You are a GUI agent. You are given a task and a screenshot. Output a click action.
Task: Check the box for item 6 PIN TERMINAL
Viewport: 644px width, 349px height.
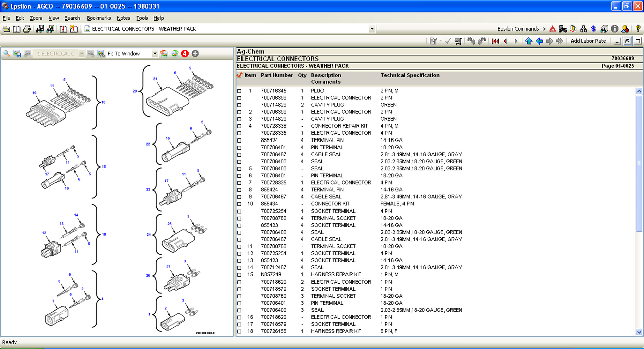coord(239,176)
